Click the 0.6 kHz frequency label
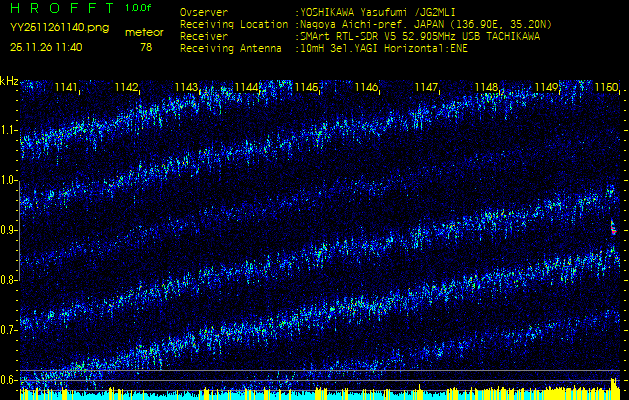The height and width of the screenshot is (400, 629). point(9,380)
